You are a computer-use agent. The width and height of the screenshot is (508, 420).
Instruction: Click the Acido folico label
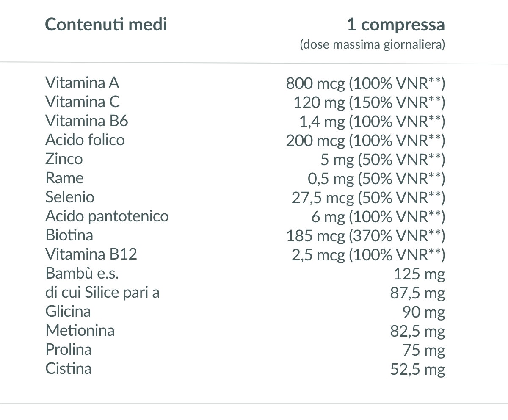[85, 140]
